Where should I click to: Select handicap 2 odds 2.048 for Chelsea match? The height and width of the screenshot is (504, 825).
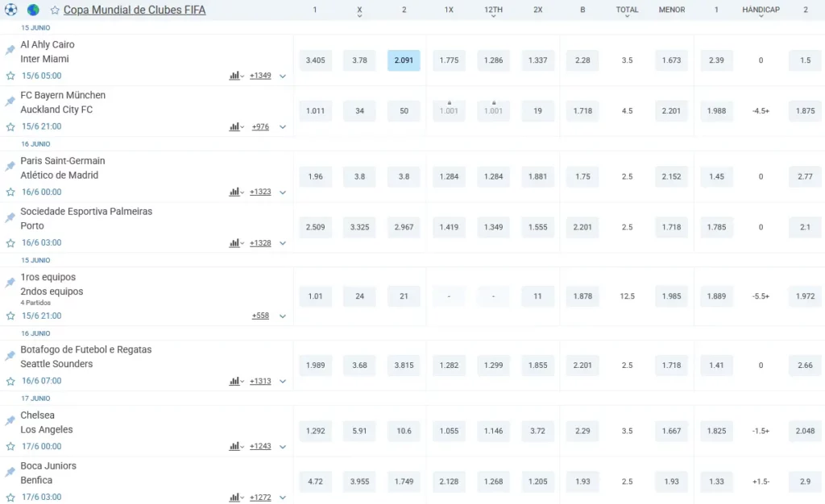[x=805, y=431]
